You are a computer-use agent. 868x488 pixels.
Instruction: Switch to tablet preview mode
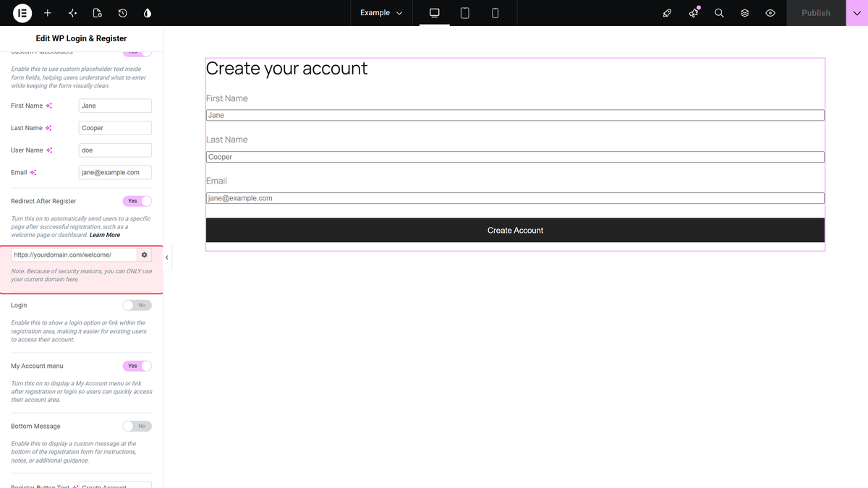pos(465,13)
